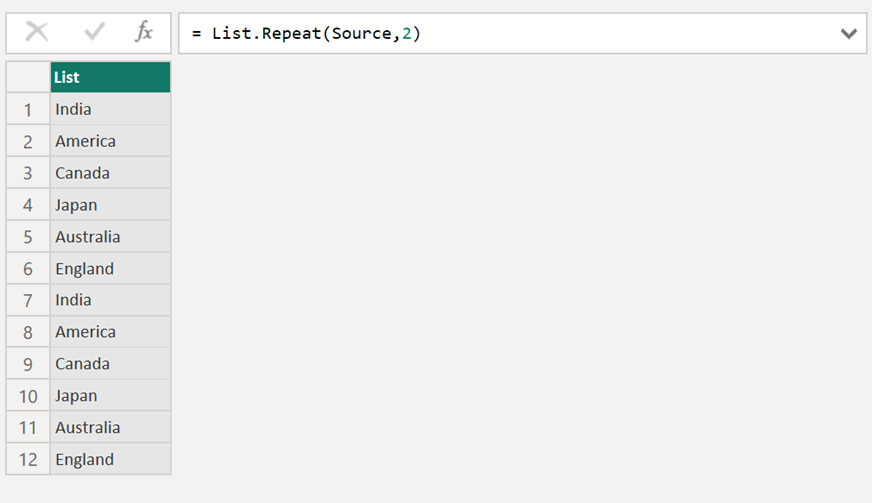Click inside the List.Repeat formula text
The height and width of the screenshot is (503, 872).
[x=307, y=33]
